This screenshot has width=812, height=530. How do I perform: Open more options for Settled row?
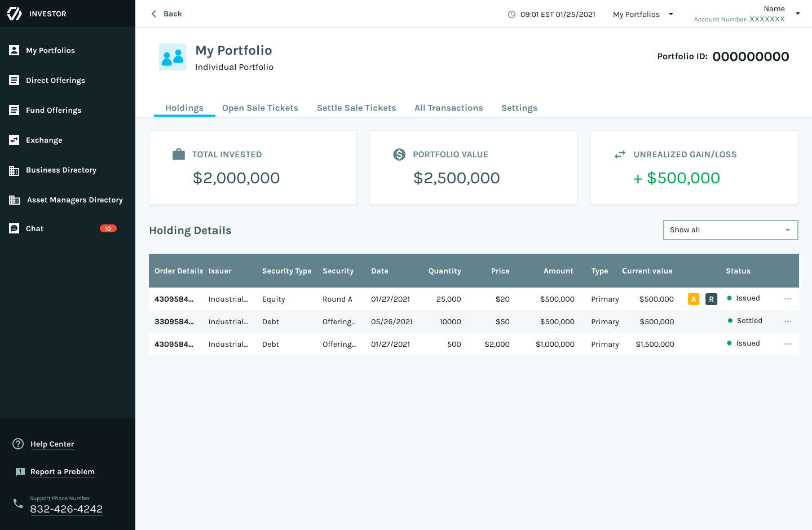point(788,321)
